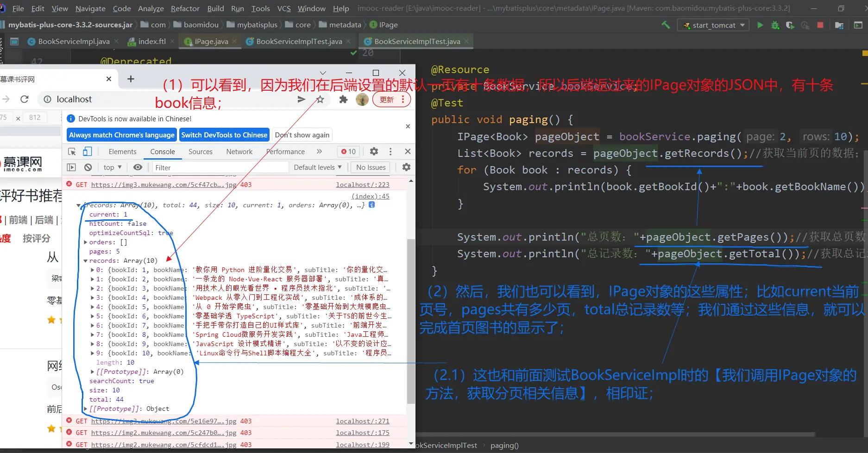This screenshot has height=453, width=868.
Task: Expand the orders array in the console
Action: point(86,242)
